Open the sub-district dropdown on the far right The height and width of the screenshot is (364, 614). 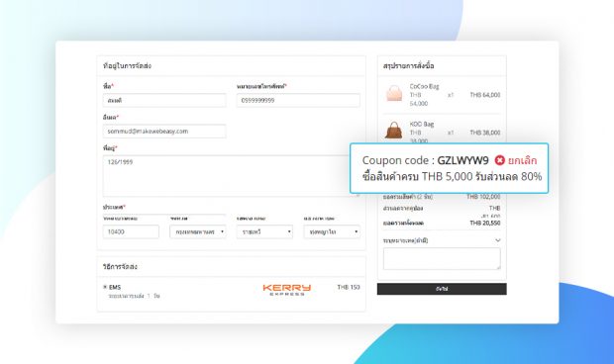coord(332,231)
